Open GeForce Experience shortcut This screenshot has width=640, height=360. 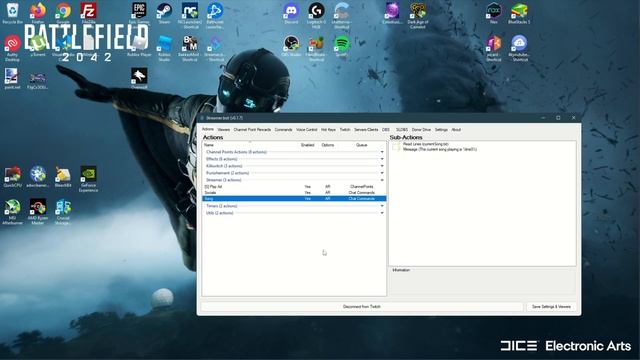(x=88, y=178)
